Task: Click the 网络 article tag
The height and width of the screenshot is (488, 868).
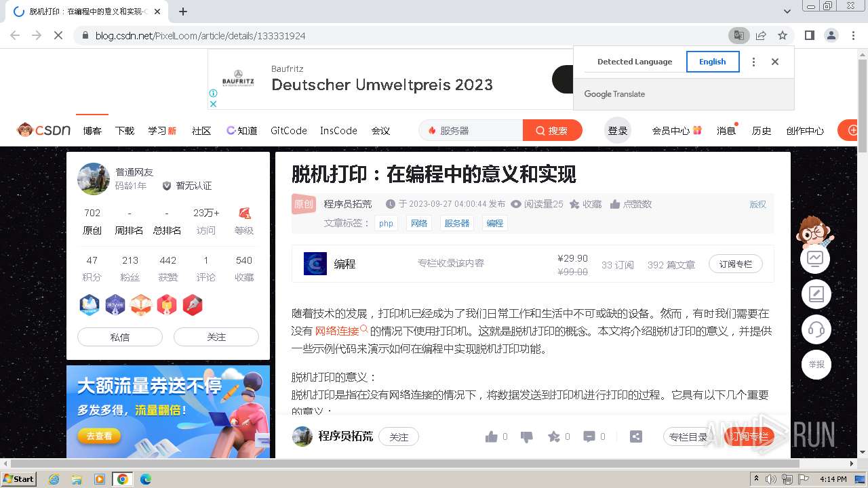Action: [x=419, y=223]
